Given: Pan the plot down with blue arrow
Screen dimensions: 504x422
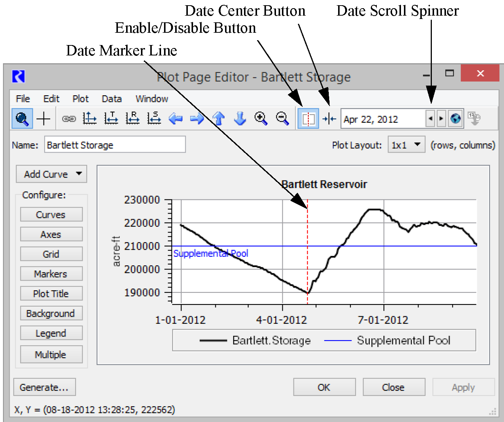Looking at the screenshot, I should point(240,119).
